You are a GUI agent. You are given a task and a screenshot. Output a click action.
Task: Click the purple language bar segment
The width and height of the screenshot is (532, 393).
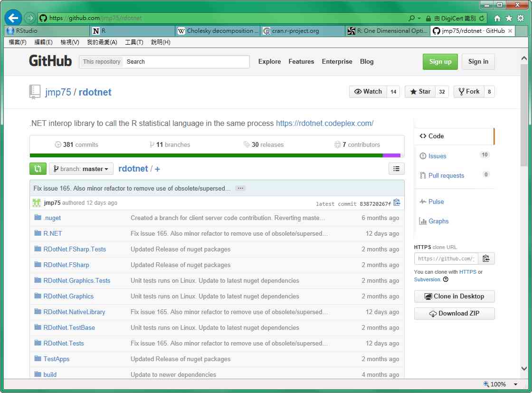click(391, 155)
